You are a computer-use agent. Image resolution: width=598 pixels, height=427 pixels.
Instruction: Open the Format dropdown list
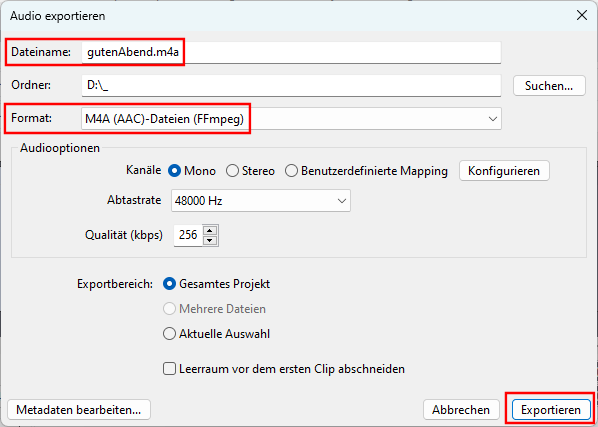click(x=291, y=119)
